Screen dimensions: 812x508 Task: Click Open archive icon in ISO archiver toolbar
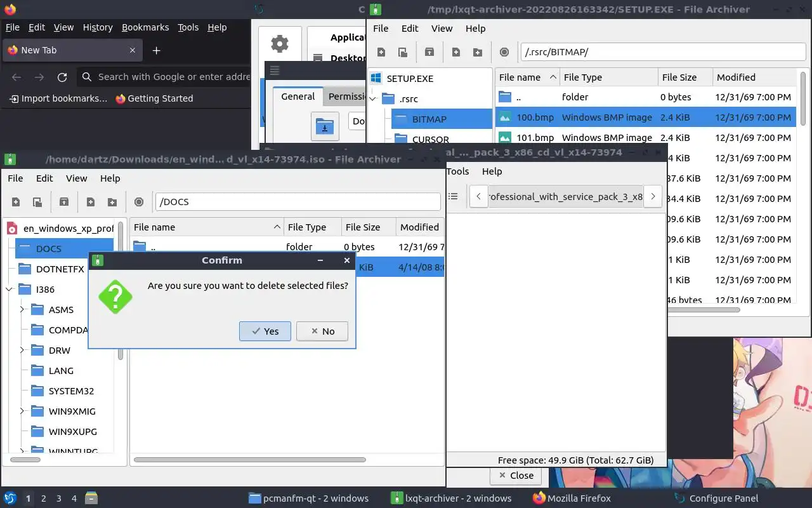(x=37, y=202)
